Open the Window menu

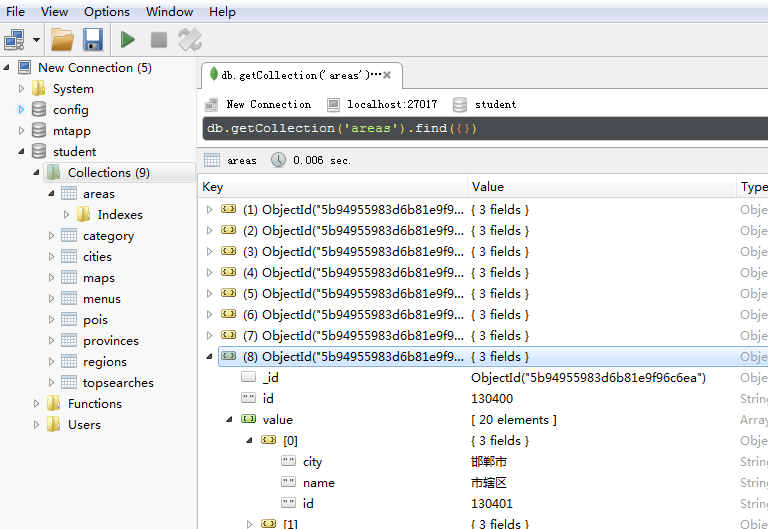(x=169, y=11)
